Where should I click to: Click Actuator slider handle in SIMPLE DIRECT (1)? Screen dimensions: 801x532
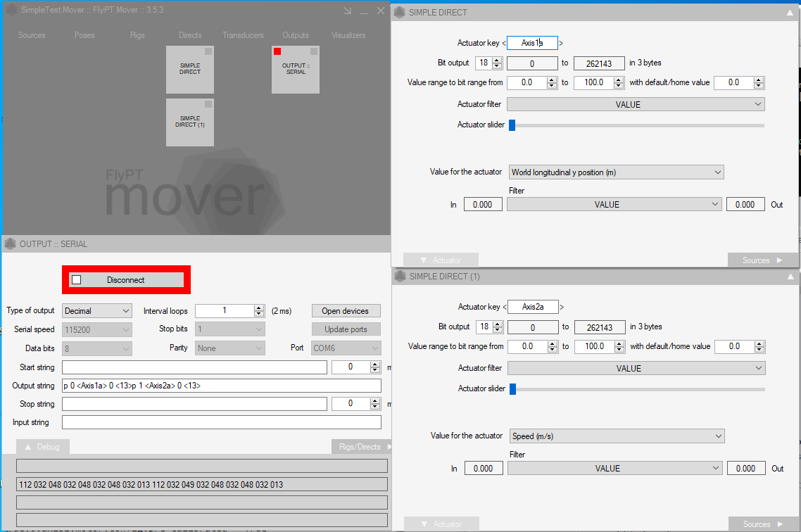pyautogui.click(x=513, y=389)
